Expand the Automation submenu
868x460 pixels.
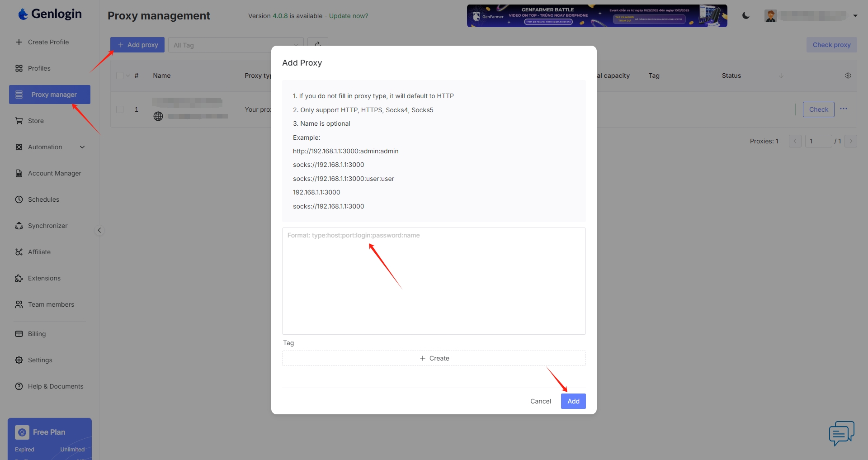[82, 147]
